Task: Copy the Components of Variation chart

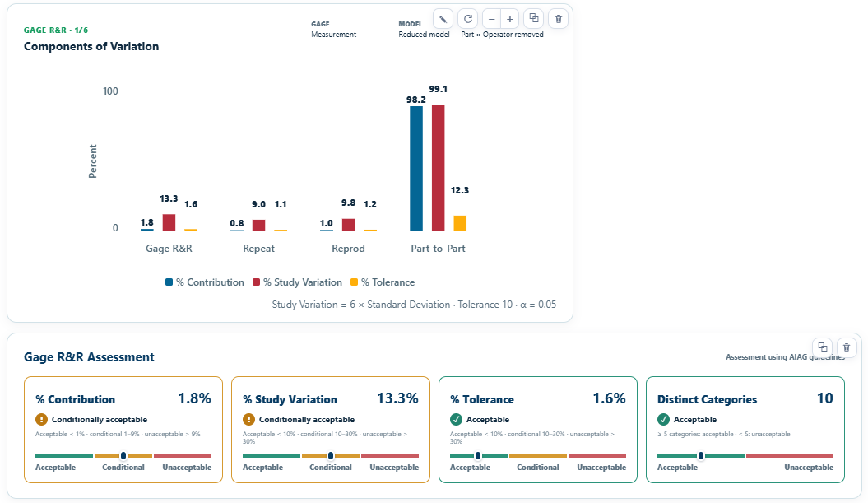Action: tap(534, 18)
